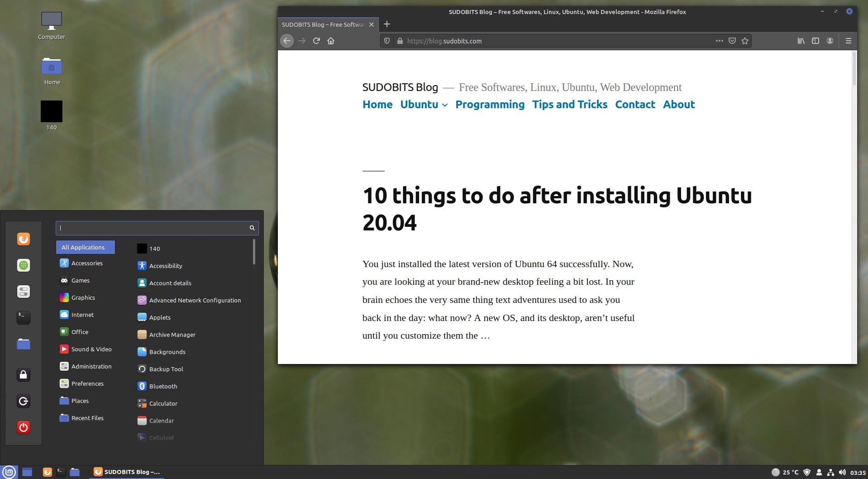Open the Firefox home page icon
Screen dimensions: 868x479
331,41
